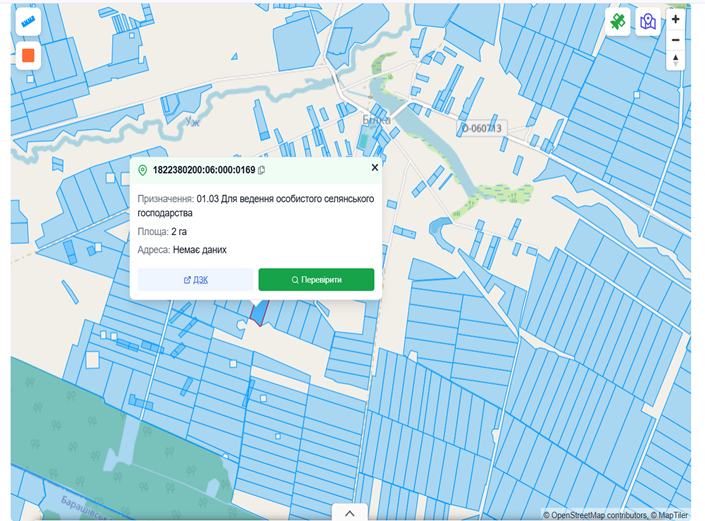Click the Уж river label

pyautogui.click(x=192, y=121)
